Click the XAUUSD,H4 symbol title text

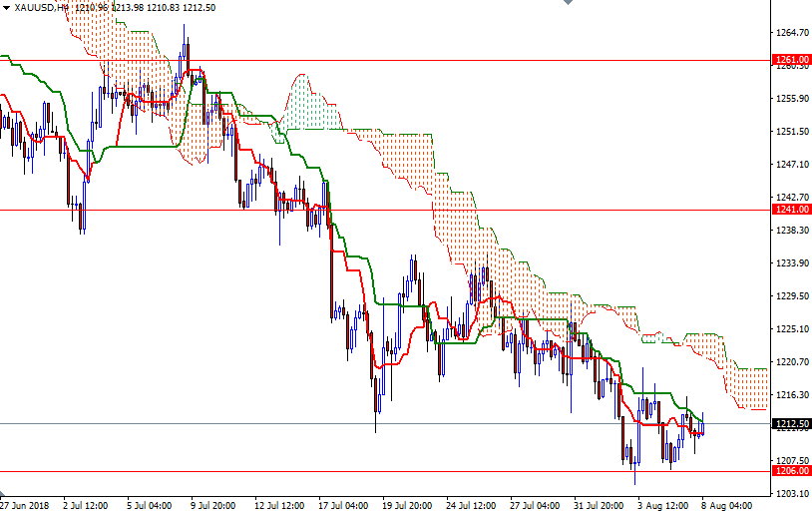[42, 7]
